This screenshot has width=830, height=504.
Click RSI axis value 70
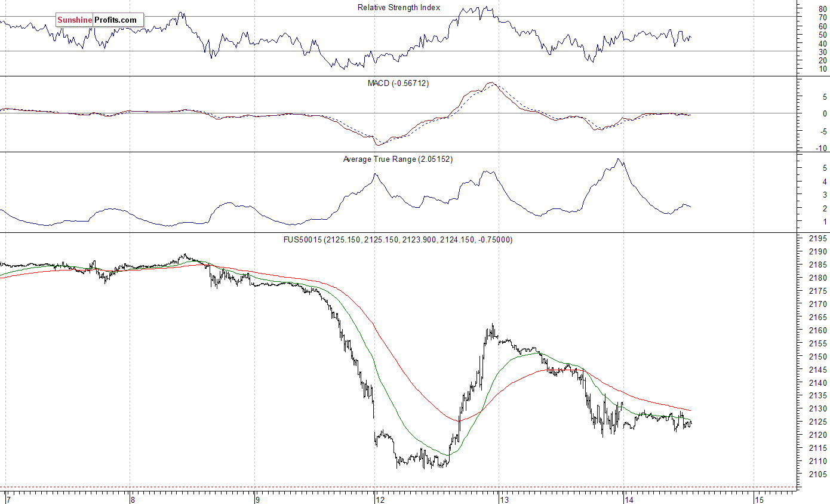822,18
